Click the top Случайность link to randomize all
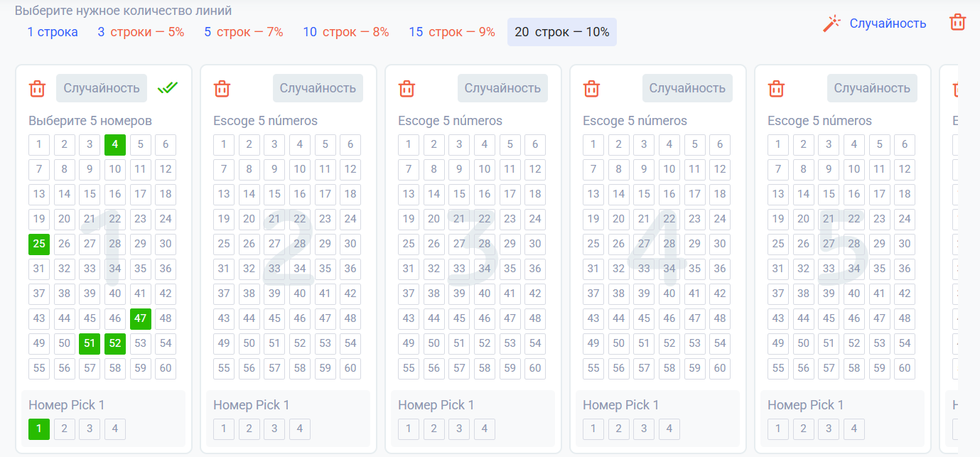The width and height of the screenshot is (980, 457). pyautogui.click(x=888, y=23)
